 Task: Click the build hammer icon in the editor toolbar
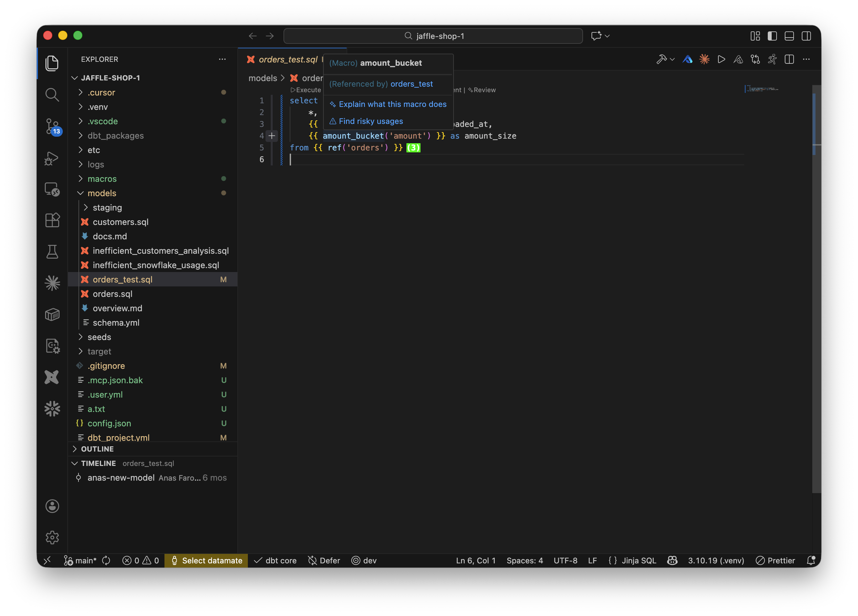coord(661,59)
